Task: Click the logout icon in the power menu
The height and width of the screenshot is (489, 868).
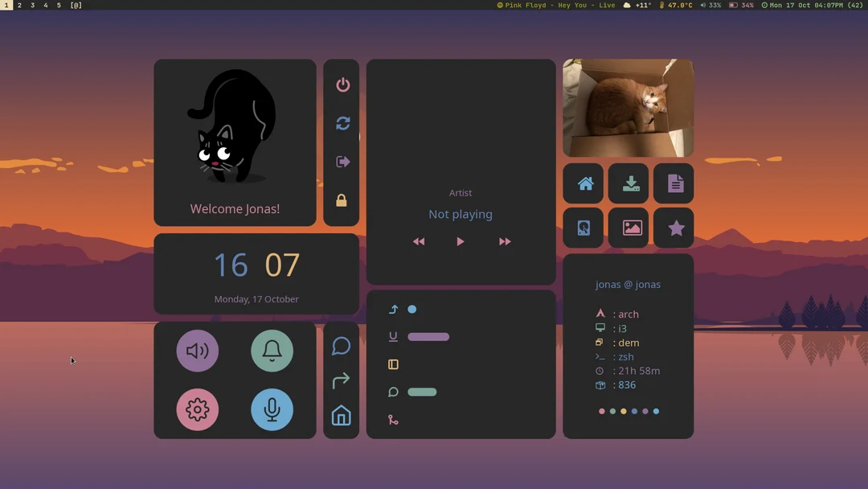Action: tap(342, 161)
